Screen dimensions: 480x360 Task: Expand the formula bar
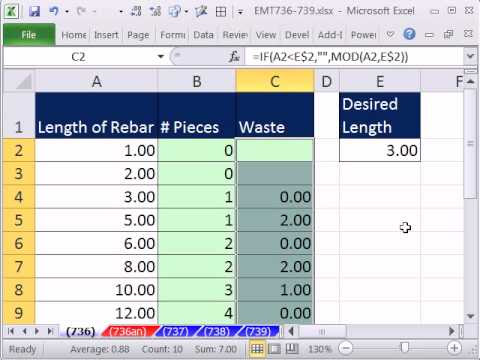pyautogui.click(x=470, y=56)
